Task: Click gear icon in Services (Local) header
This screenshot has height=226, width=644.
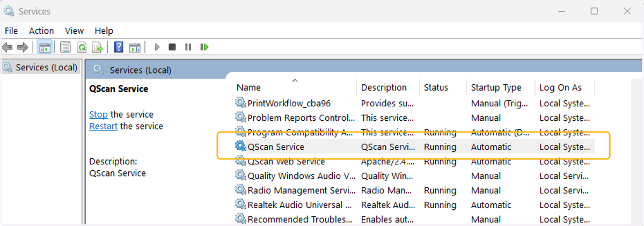Action: coord(98,70)
